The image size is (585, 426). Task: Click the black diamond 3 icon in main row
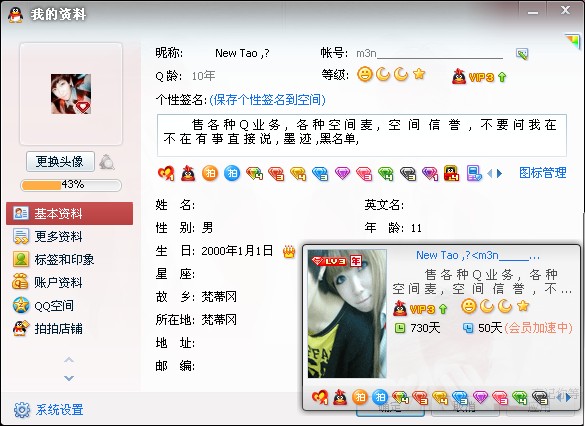408,173
